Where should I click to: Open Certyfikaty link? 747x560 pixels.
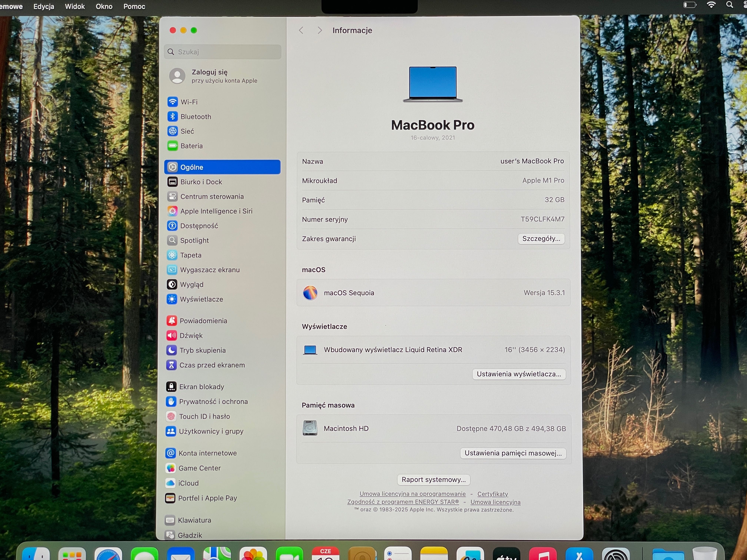coord(492,494)
